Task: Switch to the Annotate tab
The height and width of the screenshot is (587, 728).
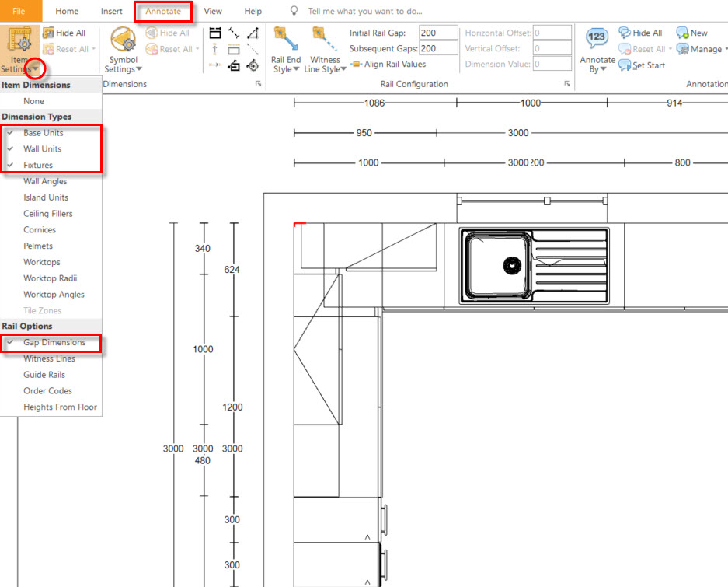Action: point(163,11)
